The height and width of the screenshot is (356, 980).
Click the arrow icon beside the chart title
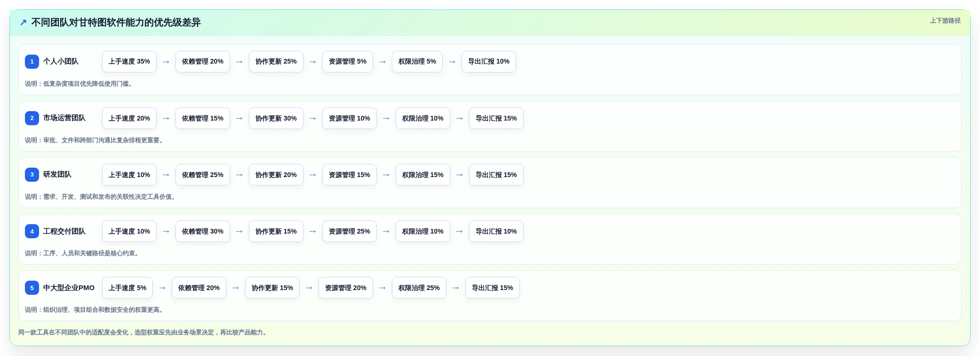[23, 23]
